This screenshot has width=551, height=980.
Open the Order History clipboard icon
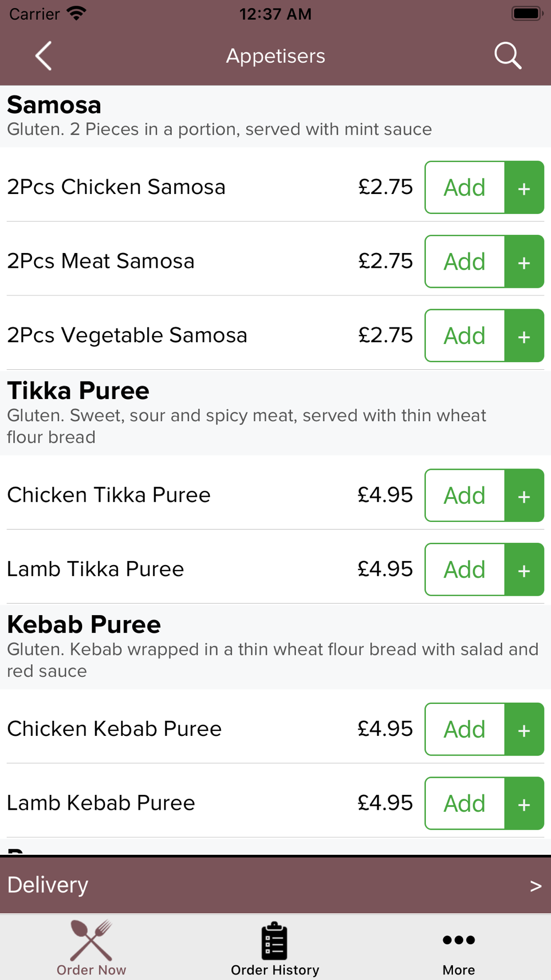274,940
